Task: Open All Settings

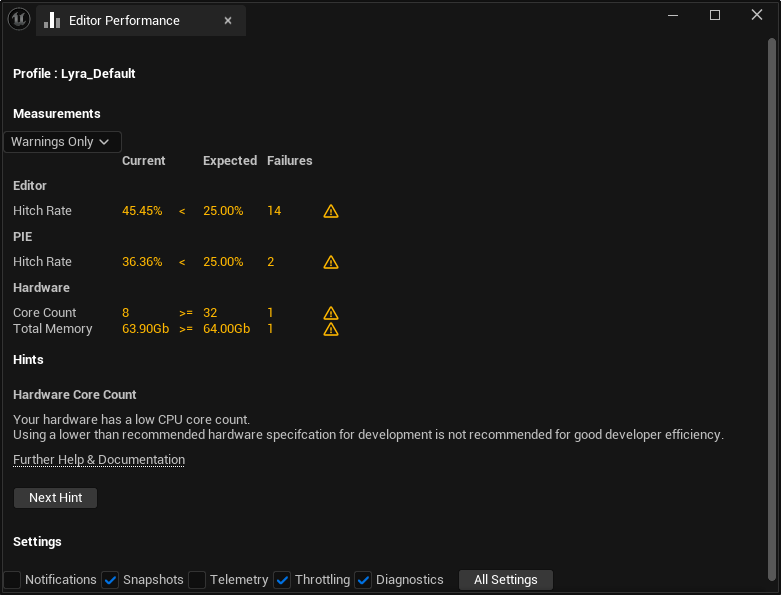Action: pyautogui.click(x=506, y=580)
